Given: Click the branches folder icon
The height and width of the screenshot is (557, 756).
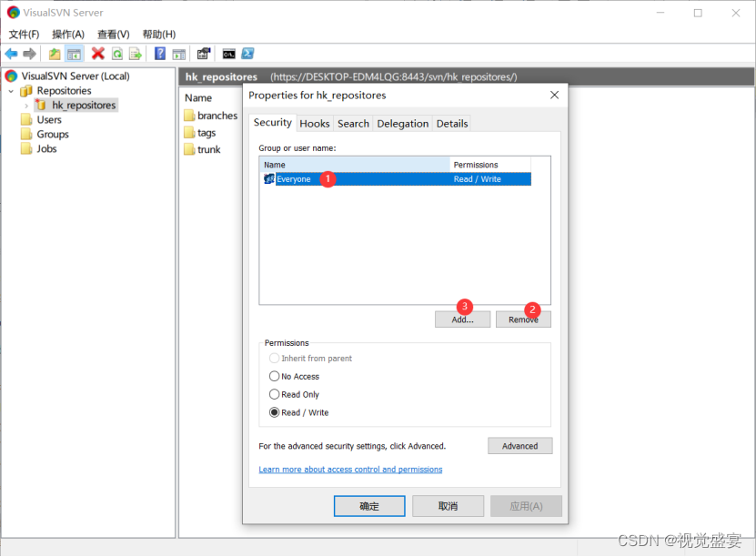Looking at the screenshot, I should click(x=189, y=116).
